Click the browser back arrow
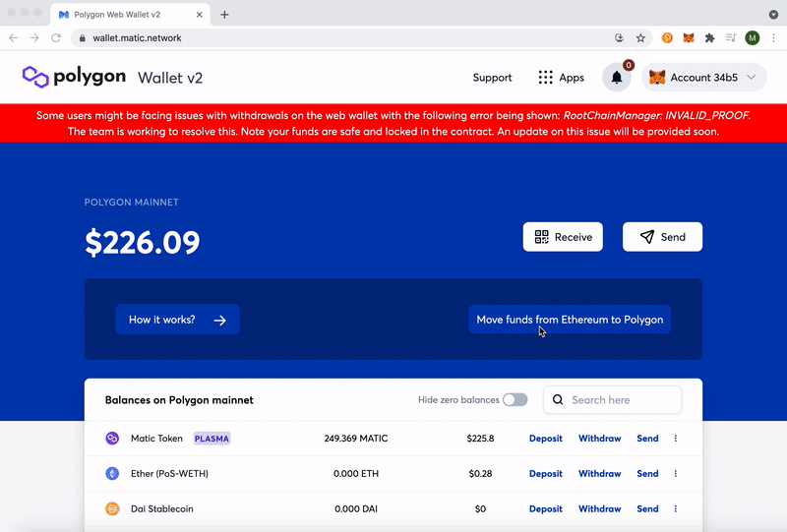 point(14,37)
